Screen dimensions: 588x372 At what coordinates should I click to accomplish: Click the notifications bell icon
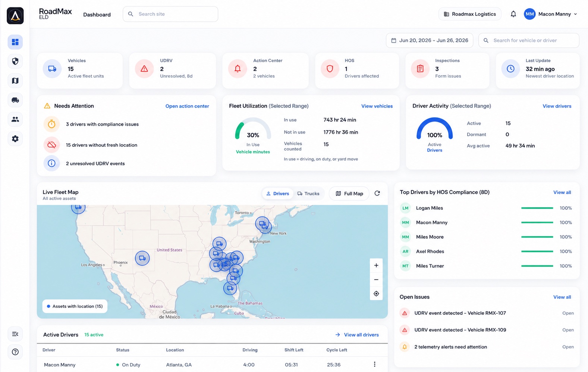[513, 14]
